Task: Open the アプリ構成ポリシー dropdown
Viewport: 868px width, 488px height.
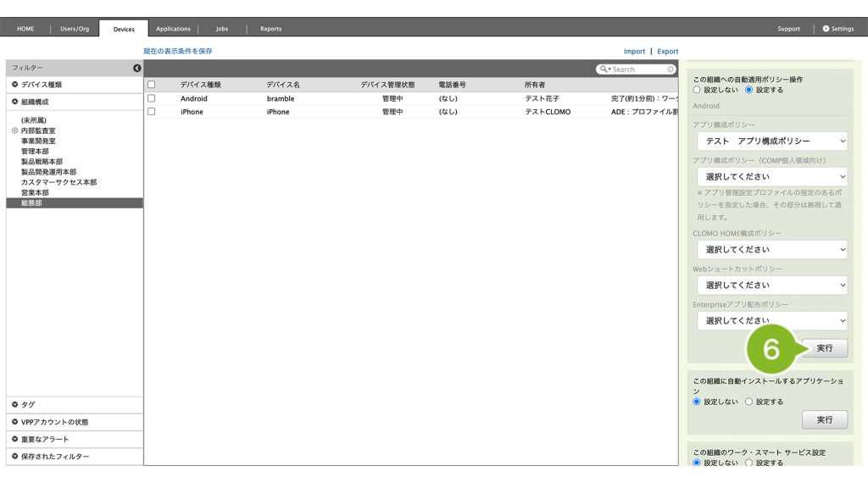Action: [771, 141]
